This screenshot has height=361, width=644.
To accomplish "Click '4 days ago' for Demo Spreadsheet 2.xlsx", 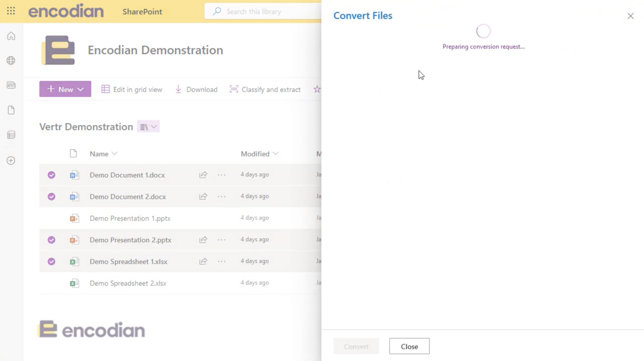I will point(255,283).
